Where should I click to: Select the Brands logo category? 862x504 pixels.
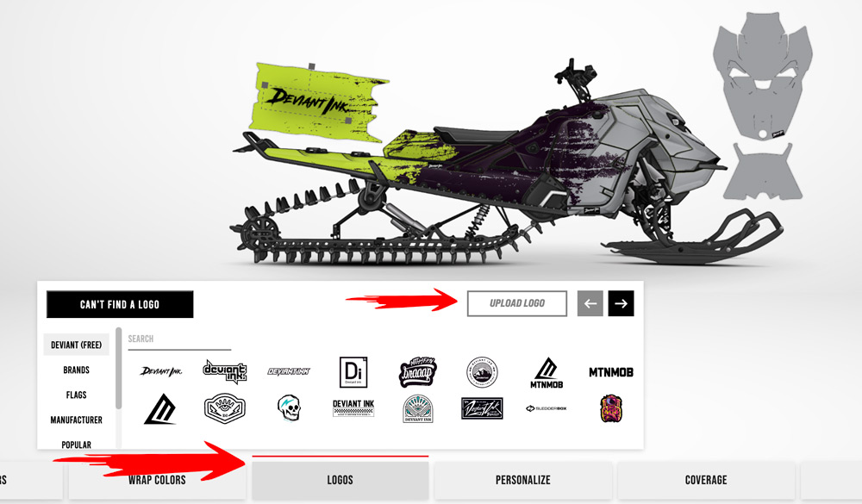click(77, 370)
